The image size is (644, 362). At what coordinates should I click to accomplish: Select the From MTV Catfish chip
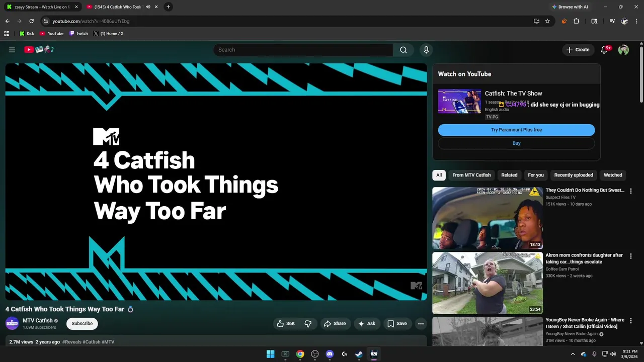click(471, 175)
